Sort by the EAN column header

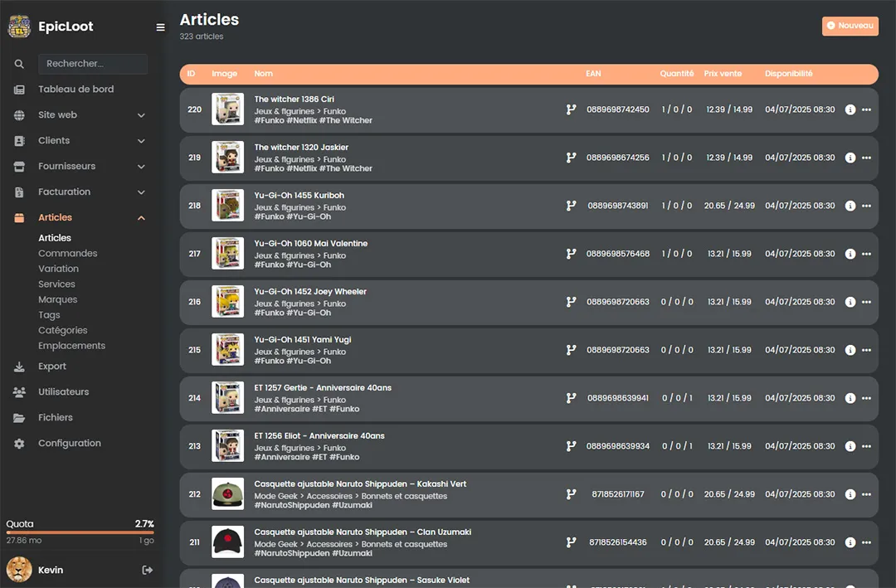[x=593, y=74]
